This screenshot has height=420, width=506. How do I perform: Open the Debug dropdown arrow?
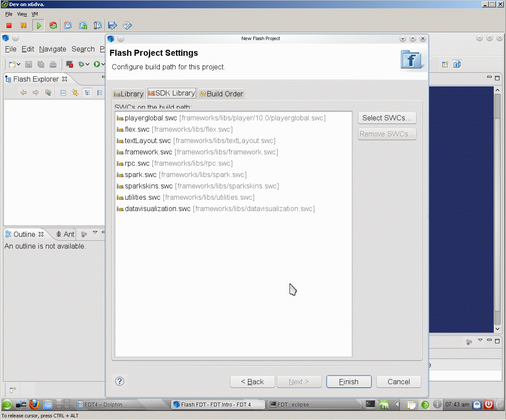pos(87,64)
